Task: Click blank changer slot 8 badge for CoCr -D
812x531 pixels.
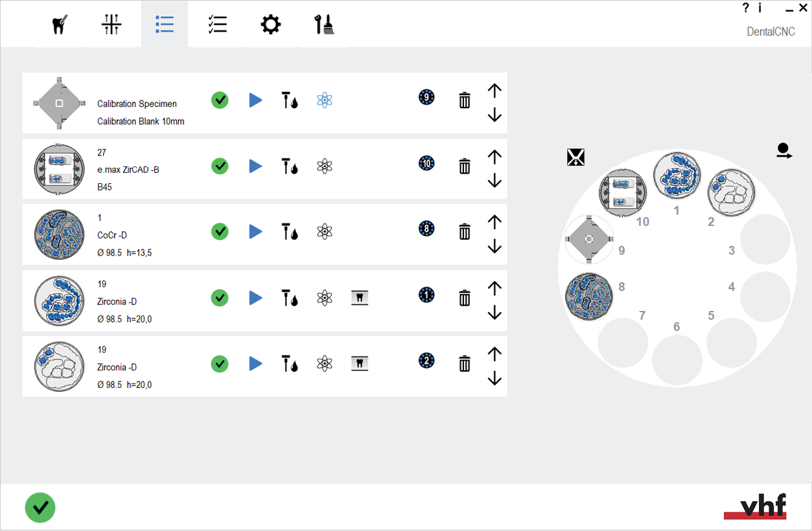Action: (426, 229)
